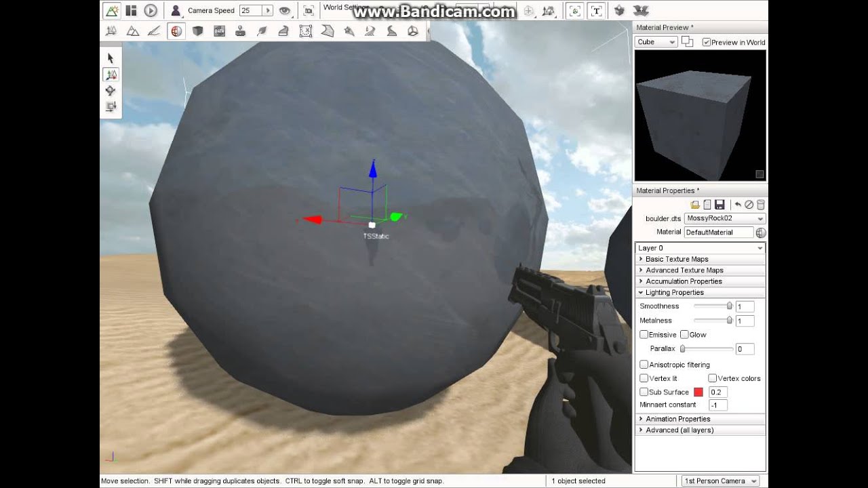Viewport: 868px width, 488px height.
Task: Collapse Lighting Properties section
Action: 701,292
